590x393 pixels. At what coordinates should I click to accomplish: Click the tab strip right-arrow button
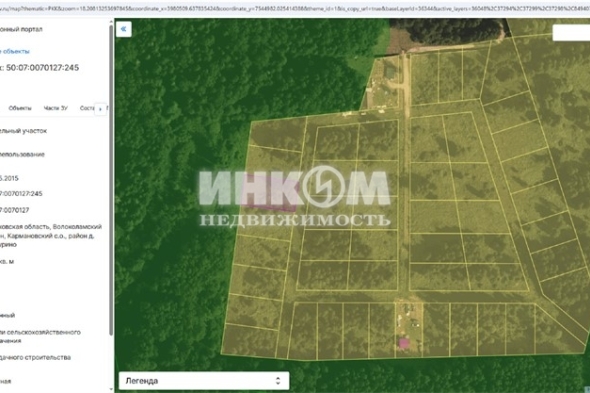click(x=100, y=109)
